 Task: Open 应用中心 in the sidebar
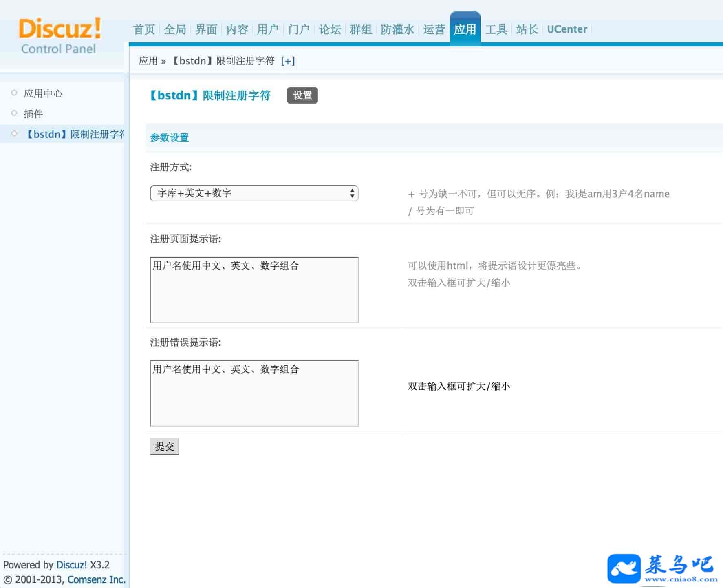(43, 93)
